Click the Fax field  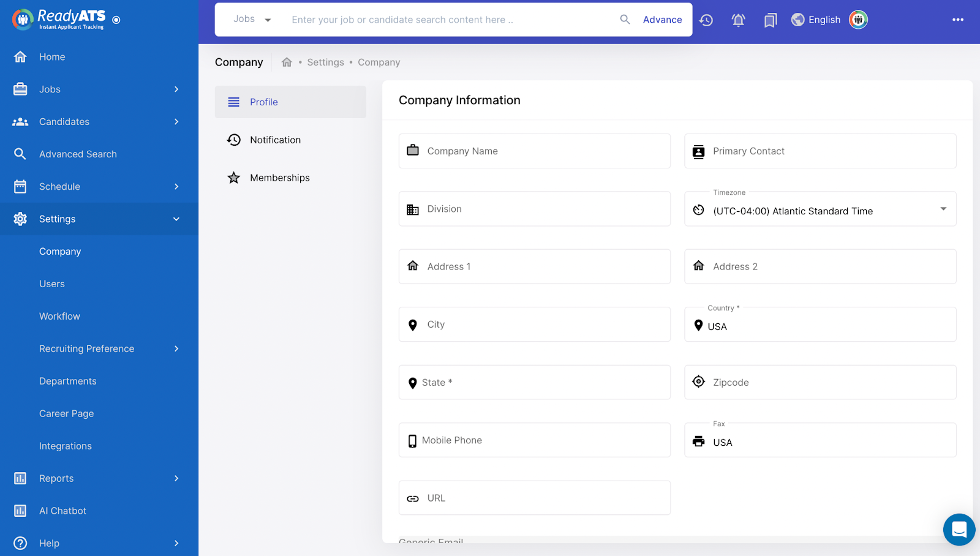[x=820, y=440]
